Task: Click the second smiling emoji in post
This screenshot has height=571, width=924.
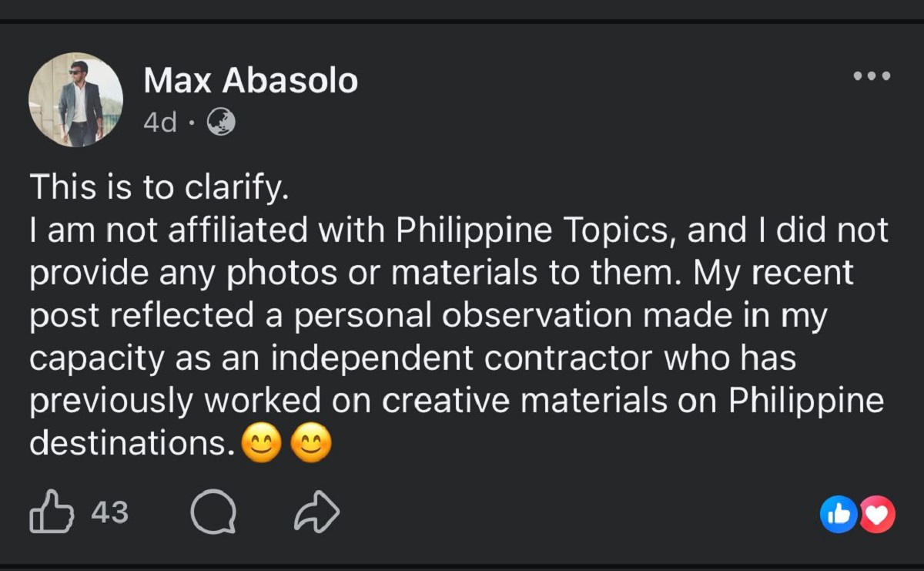Action: click(x=311, y=445)
